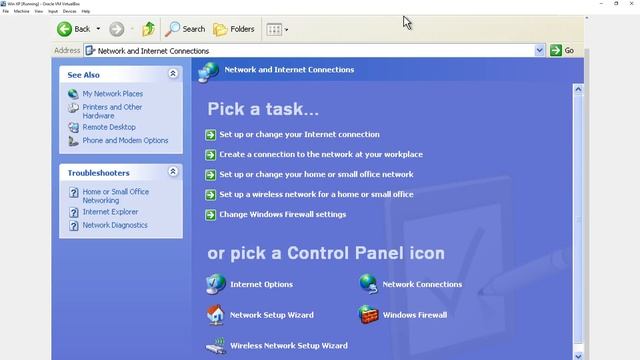Open Printers and Other Hardware link
Viewport: 640px width, 360px height.
tap(112, 111)
